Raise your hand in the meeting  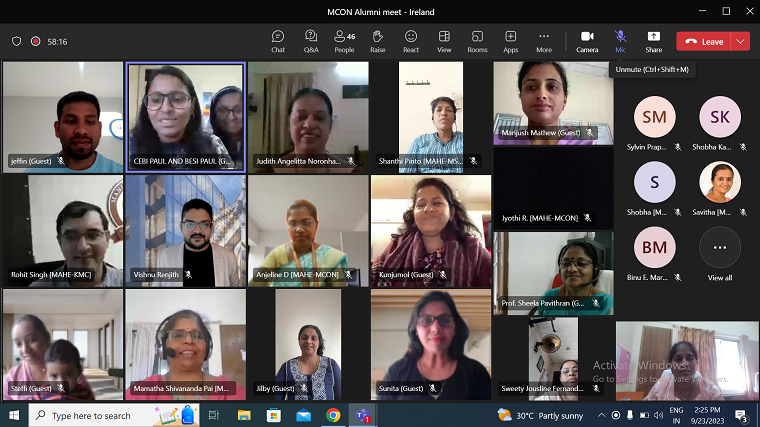point(377,40)
